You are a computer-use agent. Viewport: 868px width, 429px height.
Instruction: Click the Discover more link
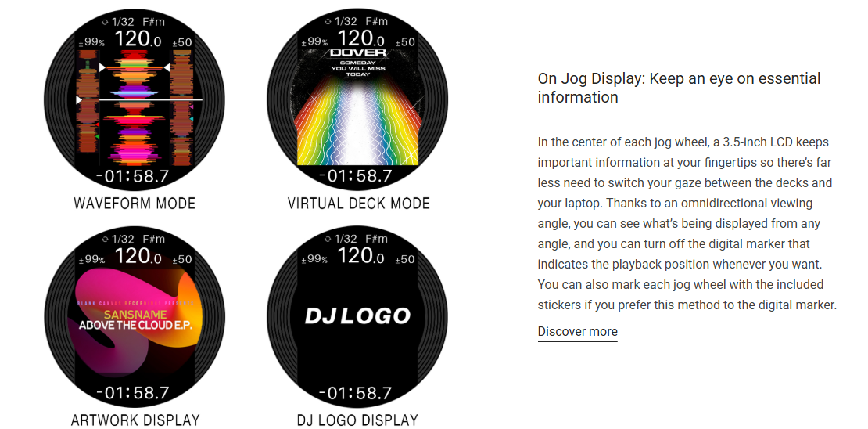(x=577, y=331)
